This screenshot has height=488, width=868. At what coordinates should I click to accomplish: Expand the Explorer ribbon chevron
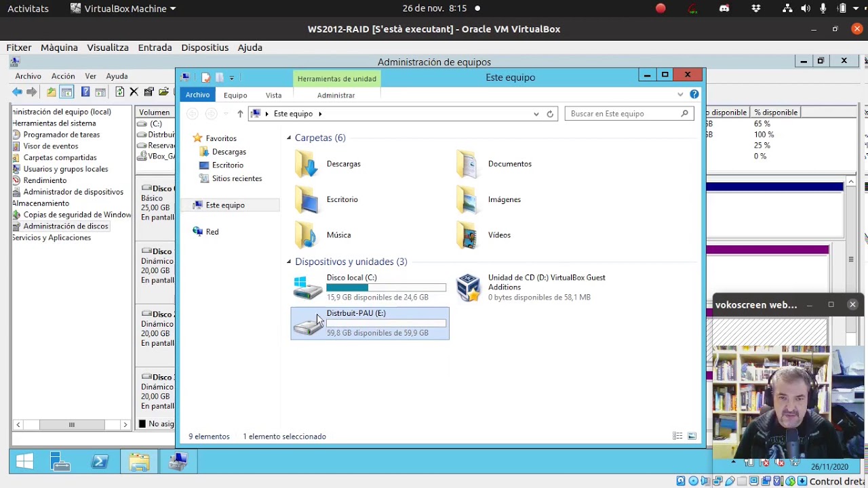[680, 94]
